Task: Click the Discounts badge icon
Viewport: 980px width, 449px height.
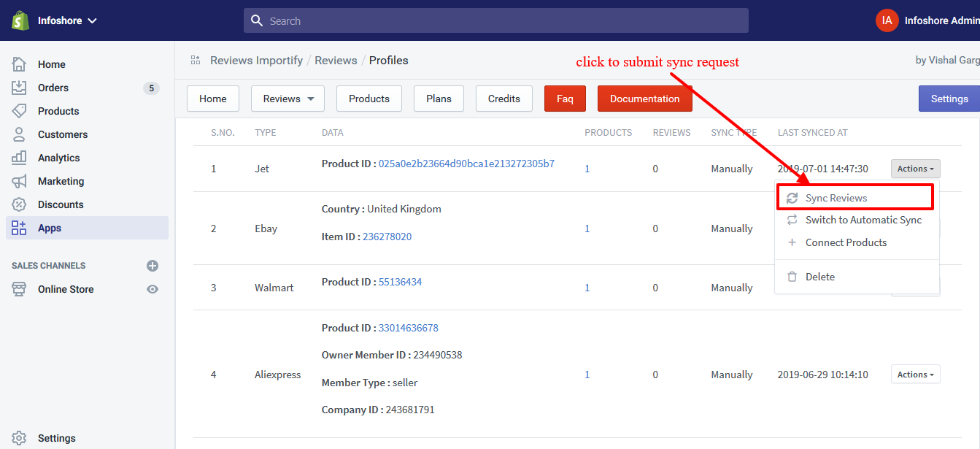Action: (x=20, y=204)
